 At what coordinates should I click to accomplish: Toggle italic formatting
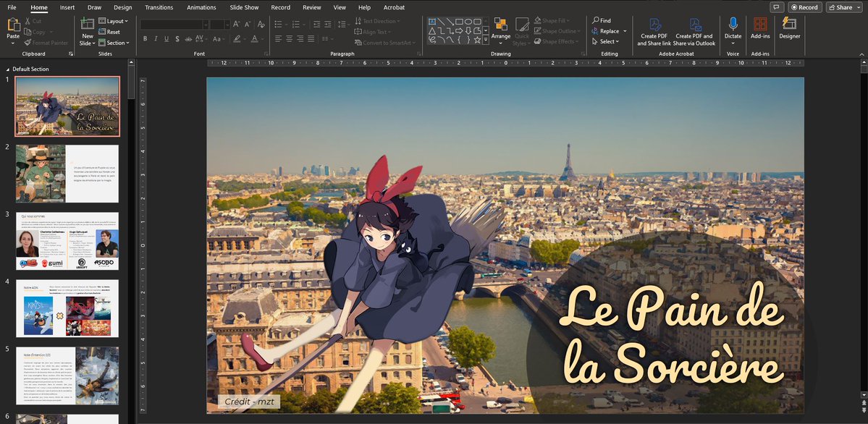(x=156, y=38)
